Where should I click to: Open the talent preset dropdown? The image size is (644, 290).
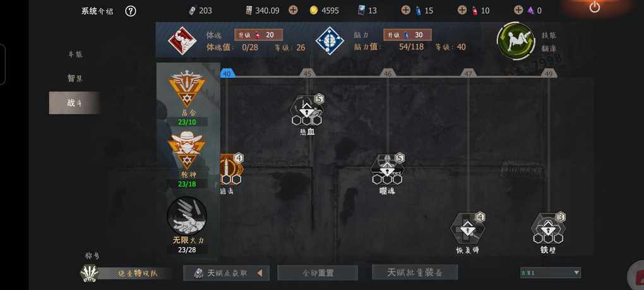point(551,272)
